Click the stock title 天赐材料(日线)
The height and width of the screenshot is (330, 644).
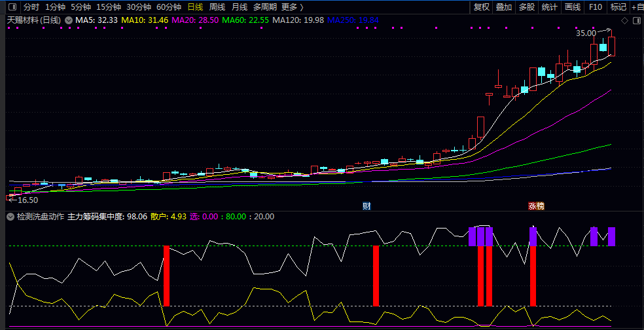[x=33, y=20]
